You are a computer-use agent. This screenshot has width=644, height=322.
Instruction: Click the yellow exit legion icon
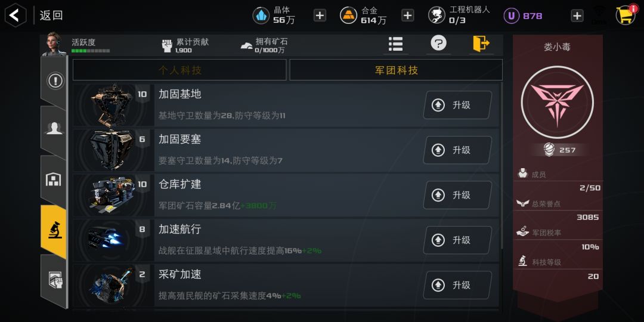point(481,44)
